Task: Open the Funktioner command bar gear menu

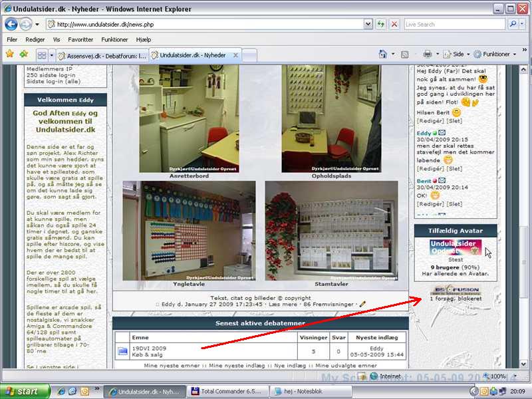Action: [x=495, y=54]
